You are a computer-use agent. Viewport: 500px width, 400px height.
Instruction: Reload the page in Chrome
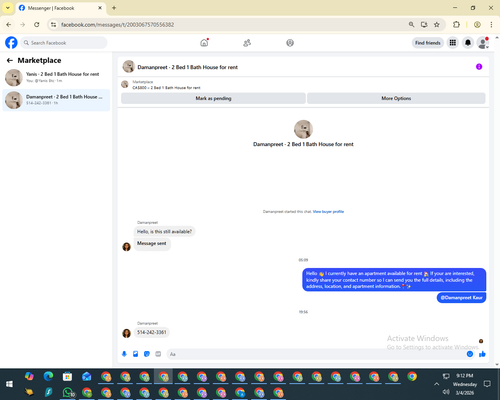[x=37, y=25]
